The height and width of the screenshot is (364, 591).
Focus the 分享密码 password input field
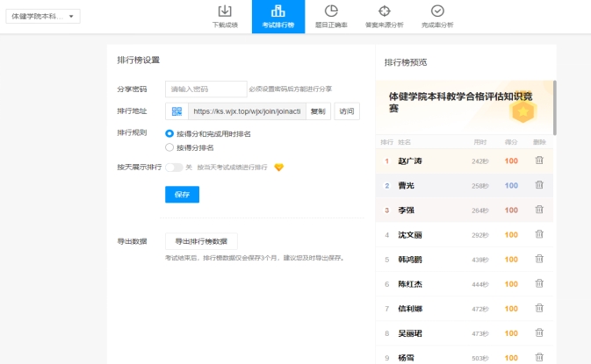tap(206, 89)
